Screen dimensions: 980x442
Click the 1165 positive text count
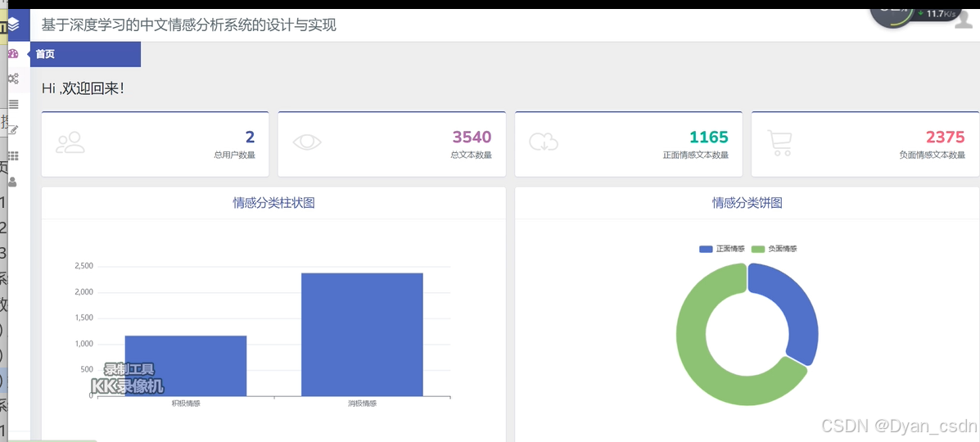[x=709, y=137]
